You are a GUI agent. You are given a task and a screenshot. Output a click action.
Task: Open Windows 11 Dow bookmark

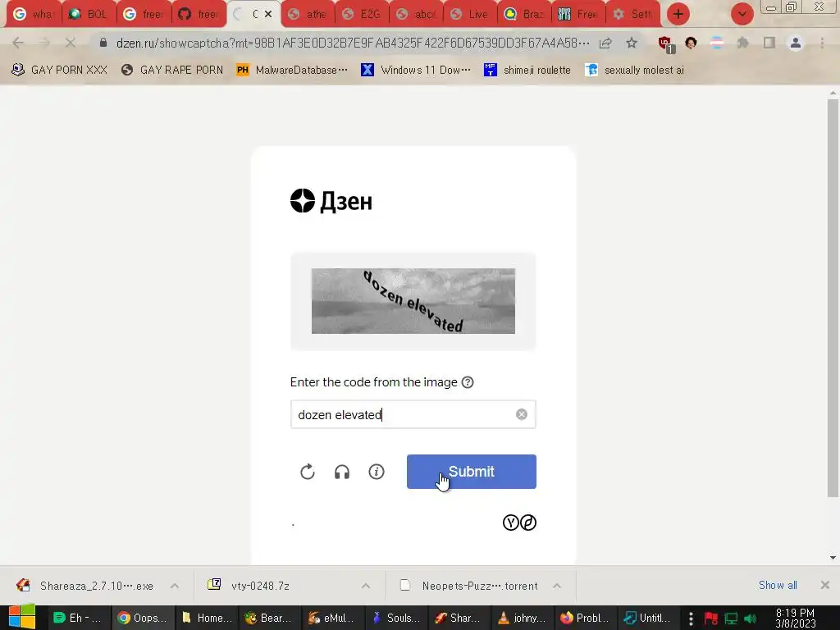tap(416, 70)
